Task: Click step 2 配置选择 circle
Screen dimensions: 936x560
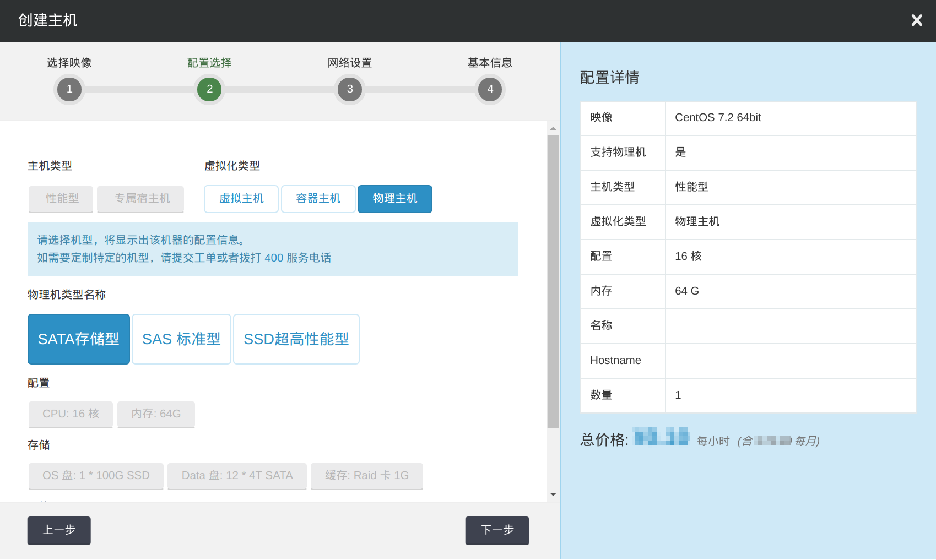Action: pyautogui.click(x=209, y=89)
